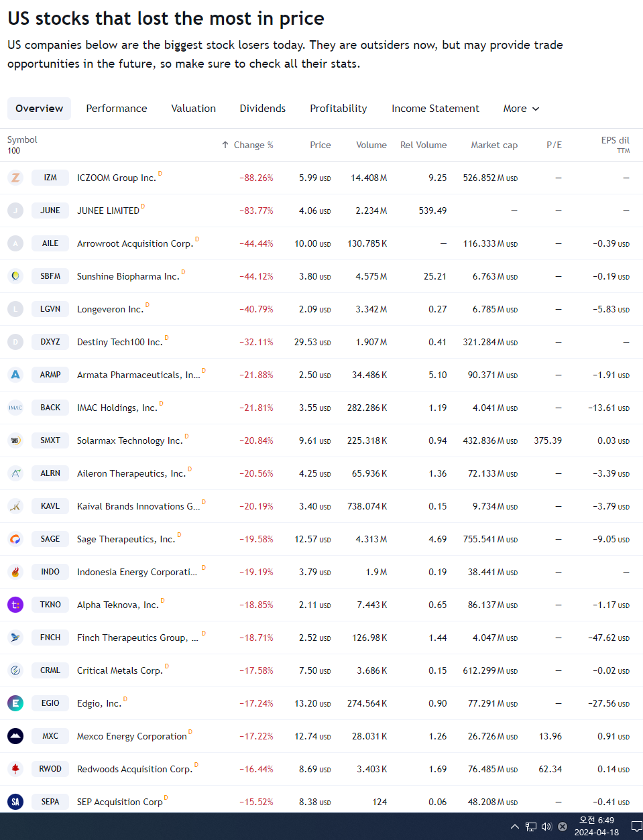The image size is (643, 840).
Task: Click the -47.62 USD EPS value
Action: [609, 638]
